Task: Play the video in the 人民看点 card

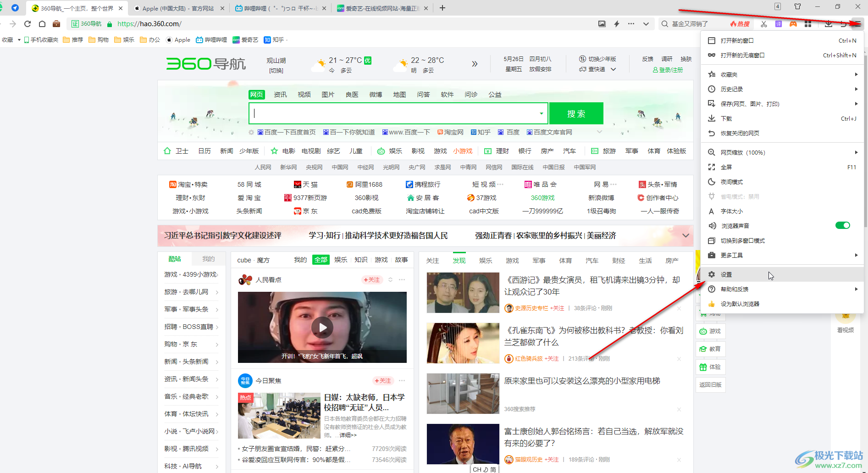Action: (x=322, y=328)
